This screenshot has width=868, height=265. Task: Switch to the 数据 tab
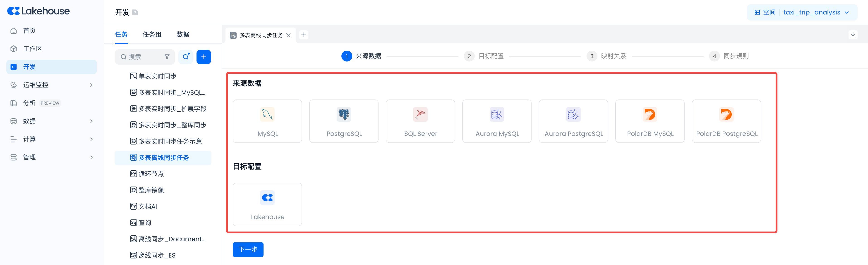coord(183,34)
